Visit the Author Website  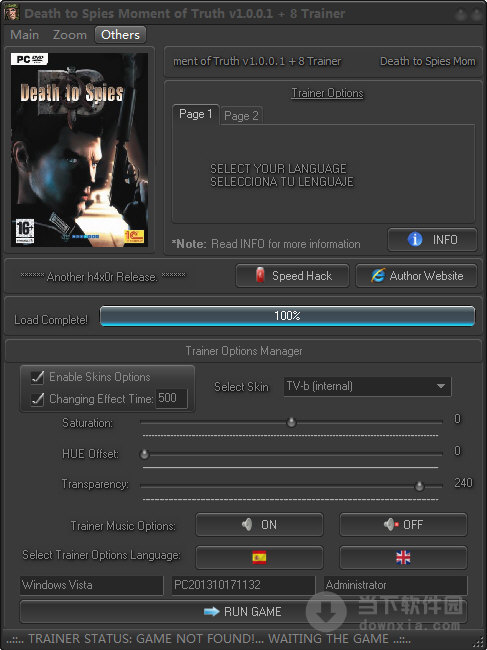tap(416, 276)
